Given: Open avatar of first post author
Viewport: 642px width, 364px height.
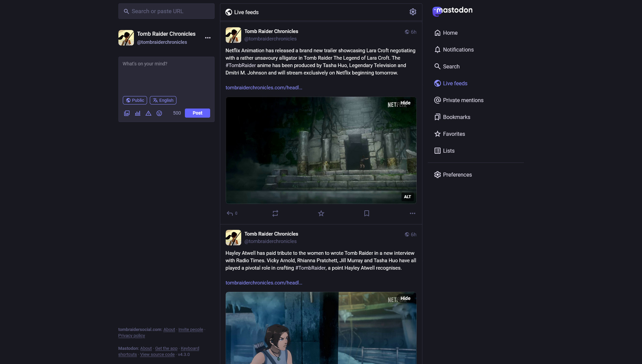Looking at the screenshot, I should click(x=233, y=35).
